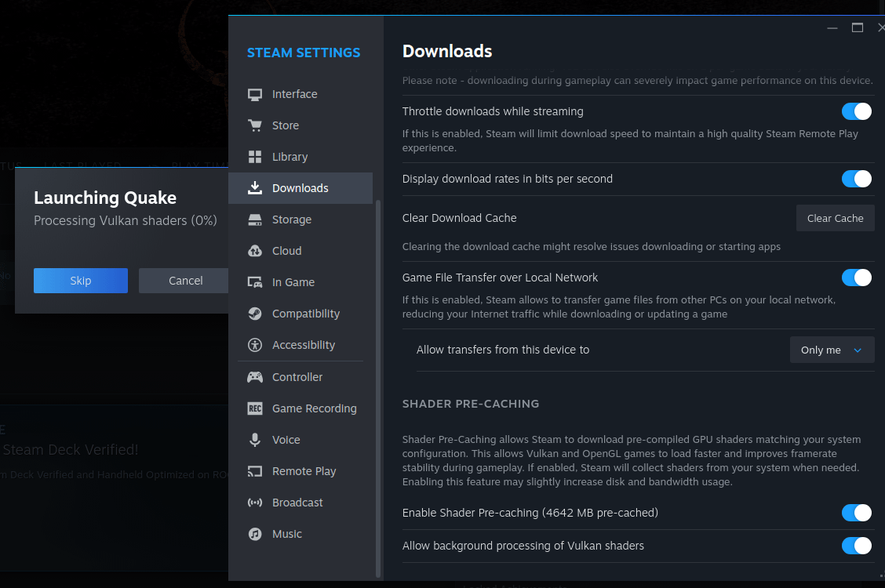Cancel launching Quake
The width and height of the screenshot is (885, 588).
tap(185, 281)
